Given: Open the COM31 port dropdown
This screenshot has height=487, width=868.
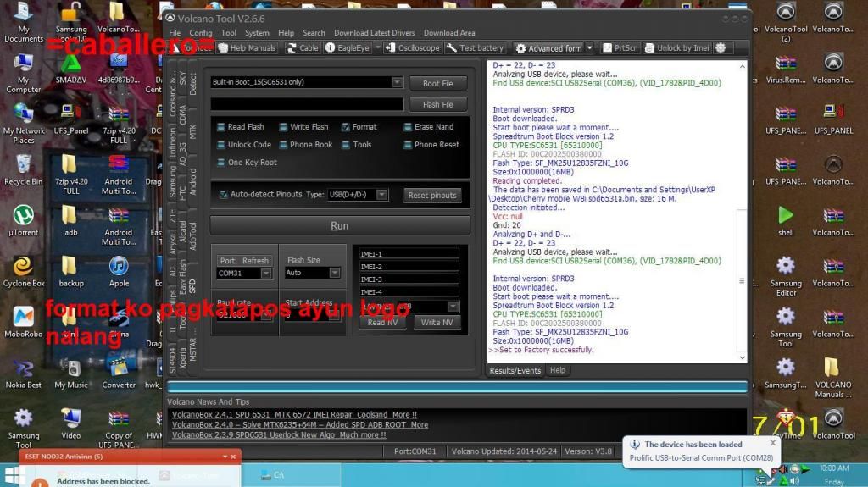Looking at the screenshot, I should 266,273.
